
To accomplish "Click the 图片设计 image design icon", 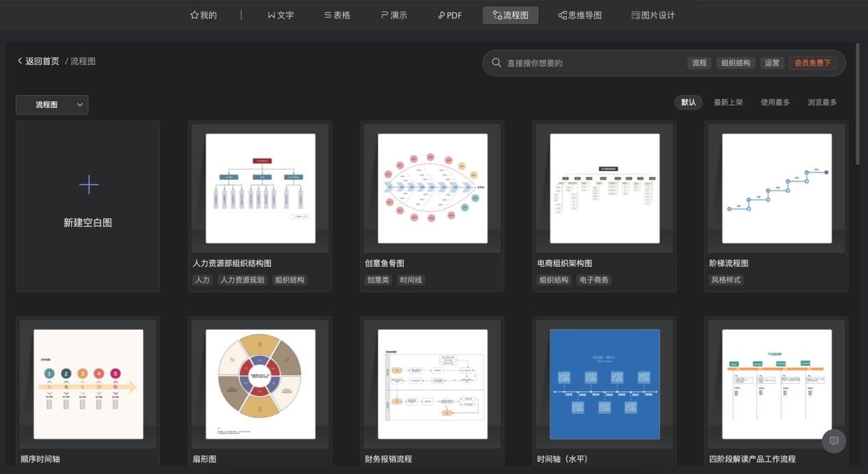I will pyautogui.click(x=636, y=14).
